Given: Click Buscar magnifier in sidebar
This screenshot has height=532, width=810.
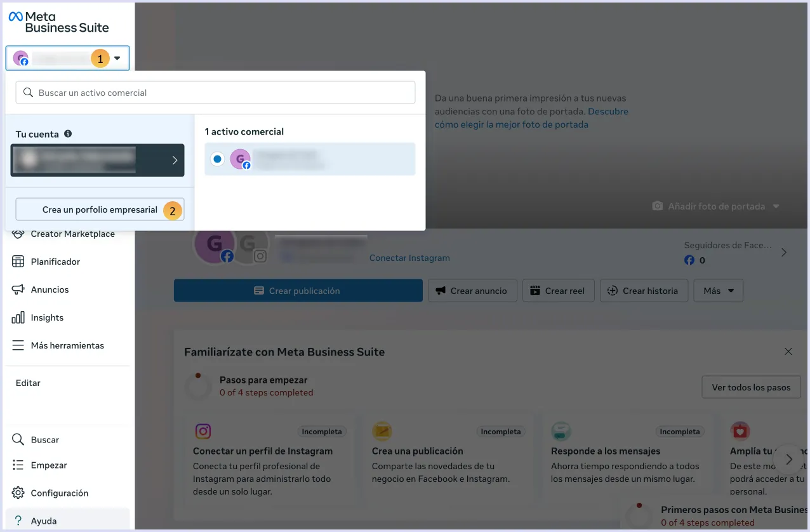Looking at the screenshot, I should tap(18, 439).
